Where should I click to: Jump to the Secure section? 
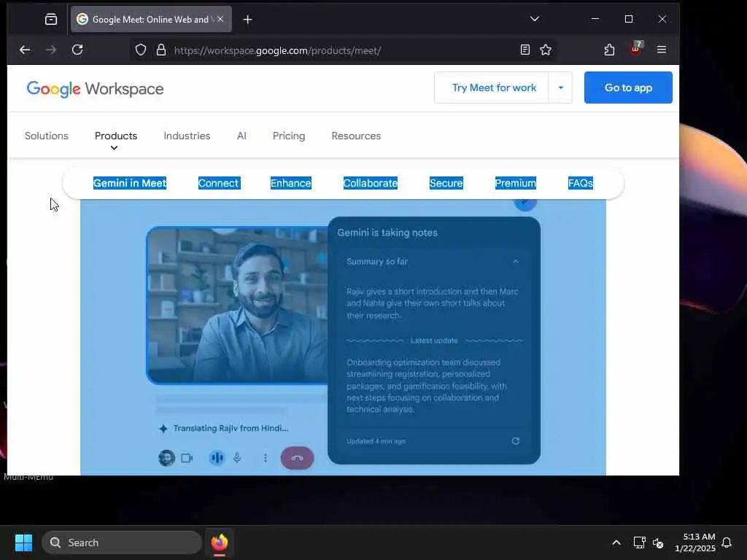tap(446, 183)
